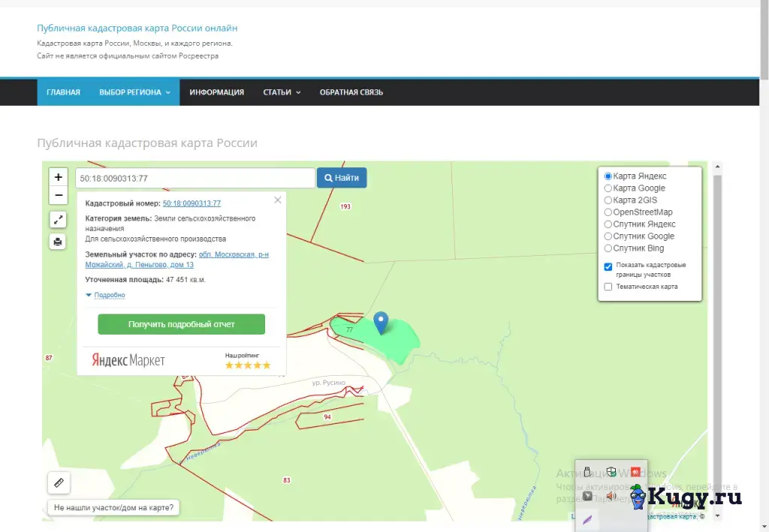Viewport: 769px width, 532px height.
Task: Activate the ruler measurement tool
Action: (x=59, y=482)
